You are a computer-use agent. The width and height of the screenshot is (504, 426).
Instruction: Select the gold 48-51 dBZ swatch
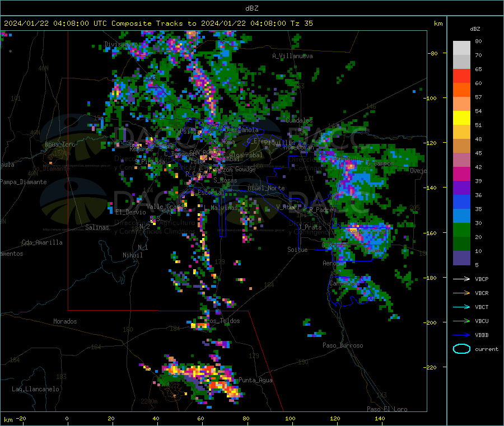coord(461,132)
